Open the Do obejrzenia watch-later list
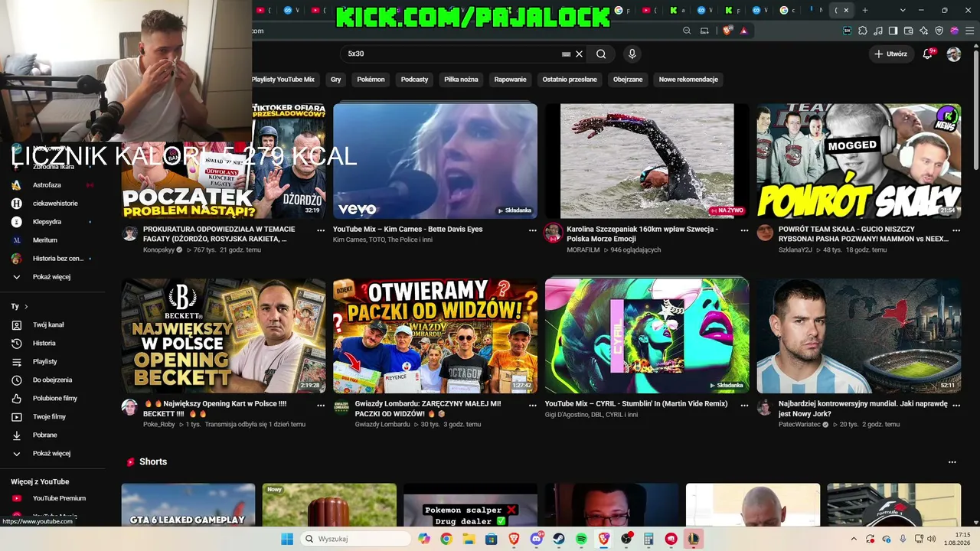Viewport: 980px width, 551px height. [x=52, y=380]
